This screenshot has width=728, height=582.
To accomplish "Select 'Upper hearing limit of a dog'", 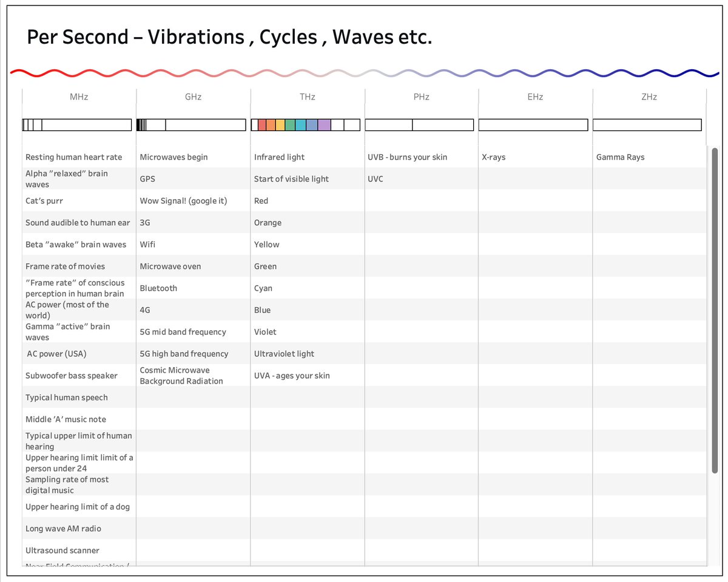I will 78,507.
